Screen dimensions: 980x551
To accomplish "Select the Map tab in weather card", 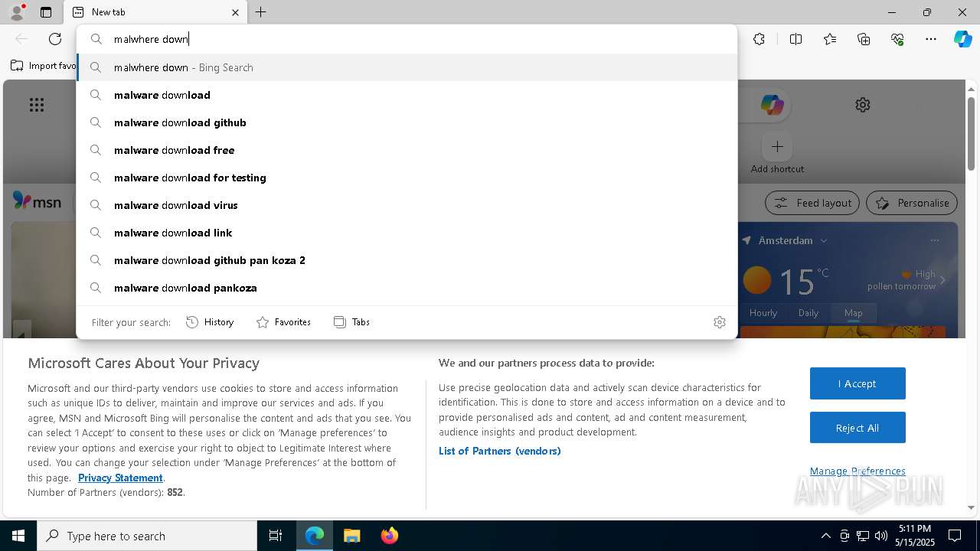I will [853, 313].
